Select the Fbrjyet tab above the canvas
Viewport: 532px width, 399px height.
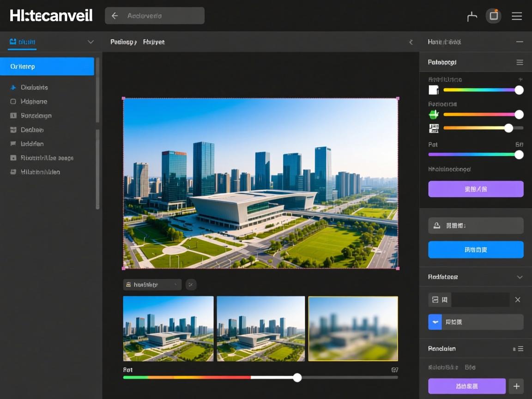click(x=154, y=42)
